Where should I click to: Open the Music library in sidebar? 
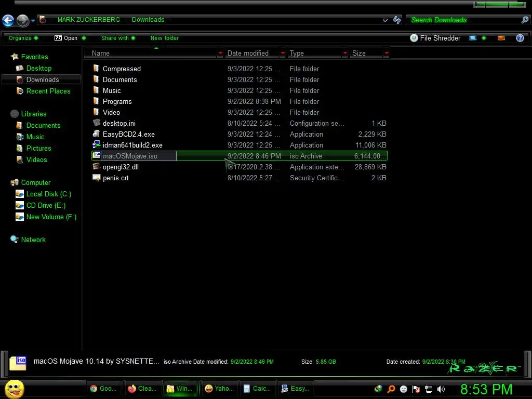[x=35, y=137]
